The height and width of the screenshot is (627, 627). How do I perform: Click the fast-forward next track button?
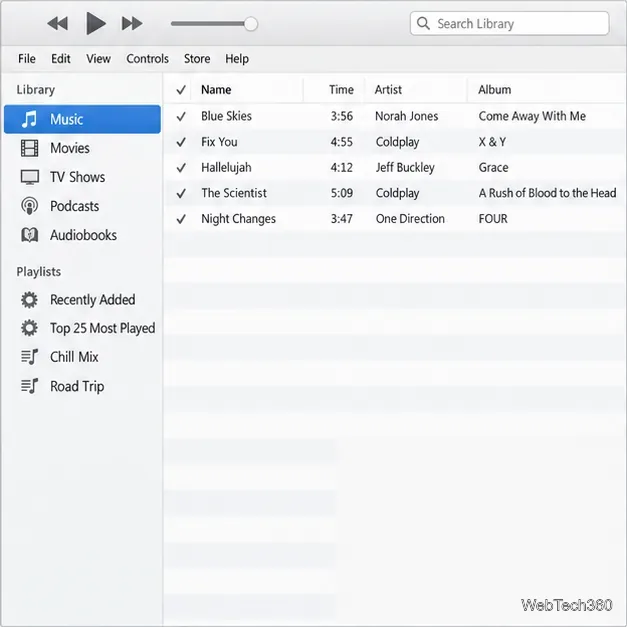132,24
